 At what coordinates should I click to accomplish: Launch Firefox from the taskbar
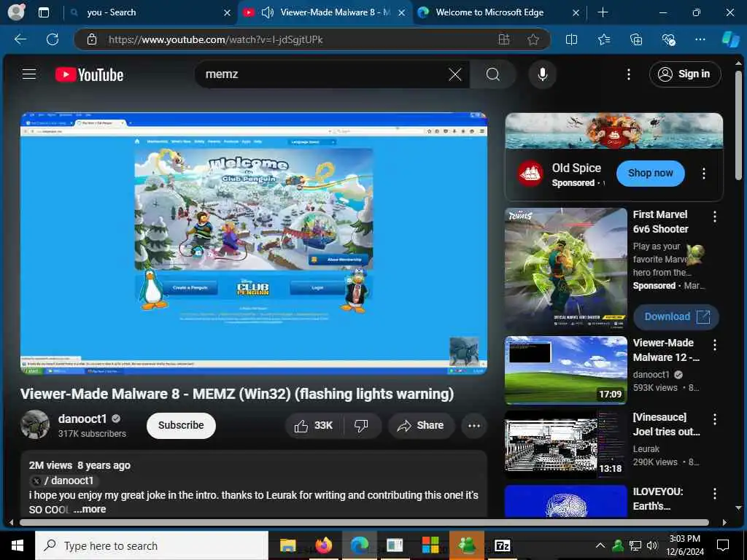coord(323,545)
